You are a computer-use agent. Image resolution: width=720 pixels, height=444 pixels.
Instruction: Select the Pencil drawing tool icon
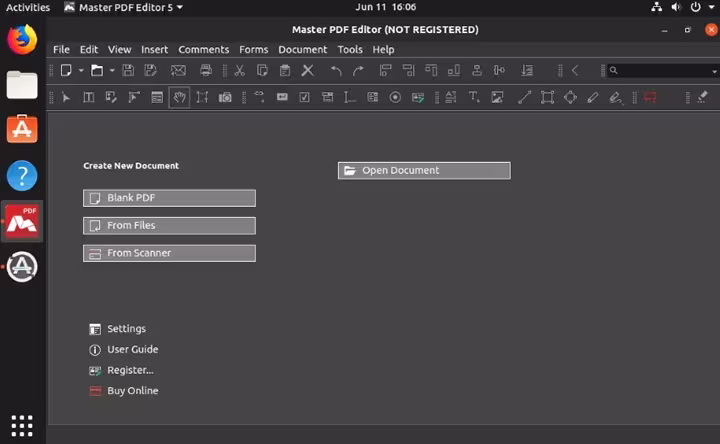point(593,97)
